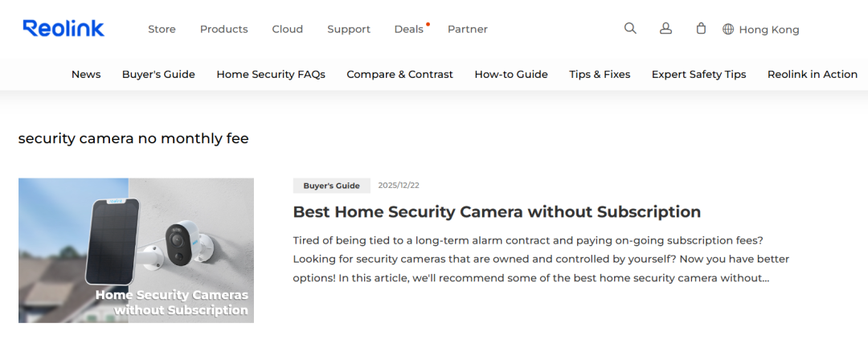868x348 pixels.
Task: Open the search magnifier icon
Action: point(630,28)
